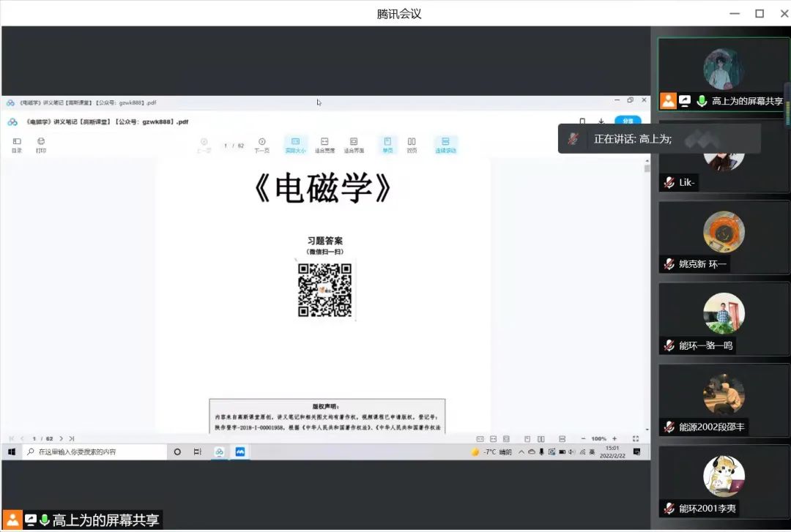791x532 pixels.
Task: Choose 适合页面 fit-page view
Action: click(354, 145)
